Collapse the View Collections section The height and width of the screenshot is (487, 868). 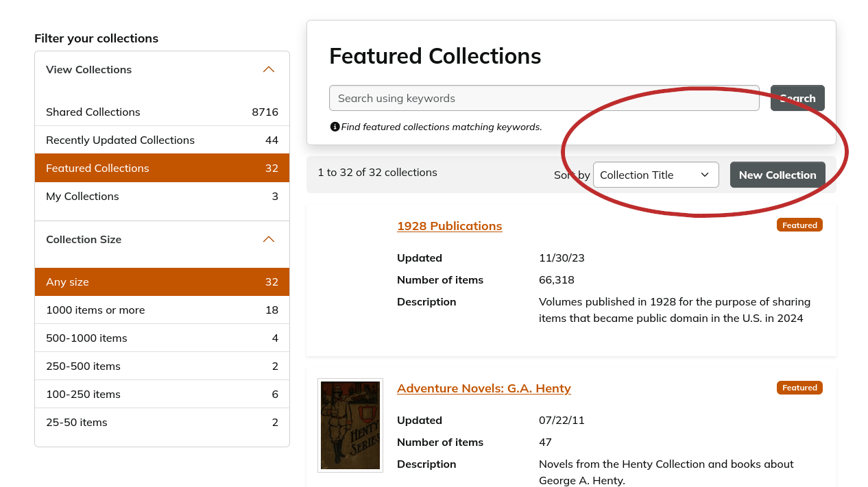pyautogui.click(x=269, y=69)
